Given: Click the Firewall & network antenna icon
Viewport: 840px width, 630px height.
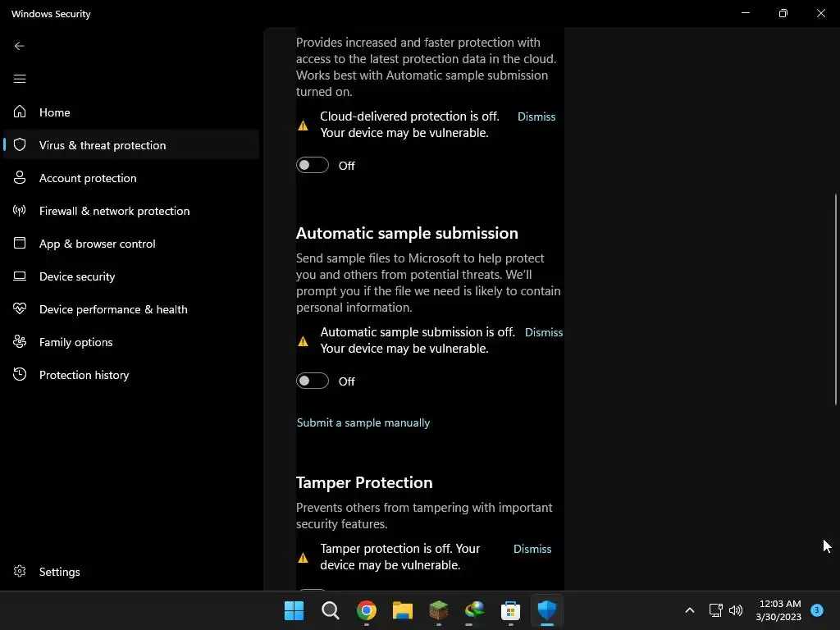Looking at the screenshot, I should 20,210.
